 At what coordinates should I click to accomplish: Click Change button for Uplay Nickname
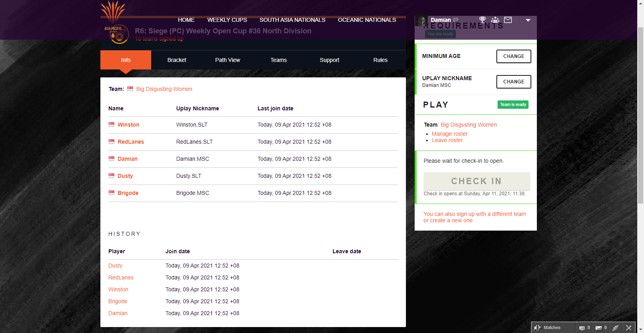tap(513, 82)
